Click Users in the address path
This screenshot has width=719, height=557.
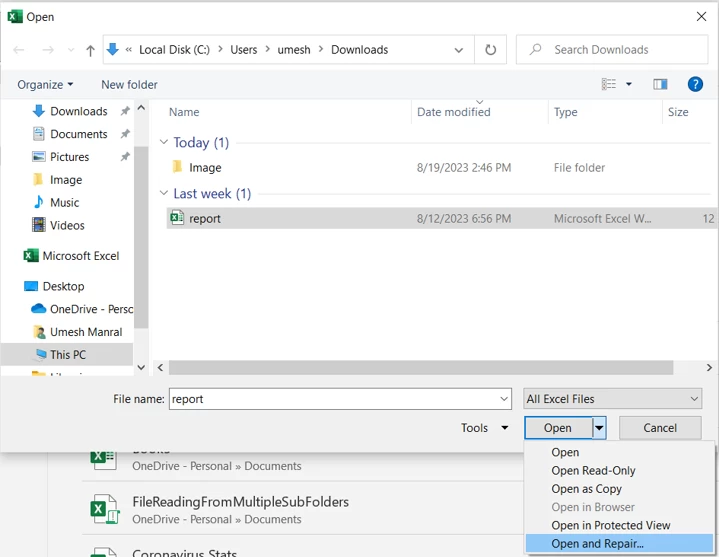click(x=243, y=50)
